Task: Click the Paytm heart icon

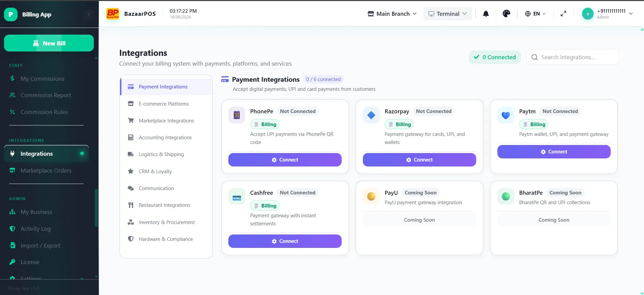Action: [506, 115]
